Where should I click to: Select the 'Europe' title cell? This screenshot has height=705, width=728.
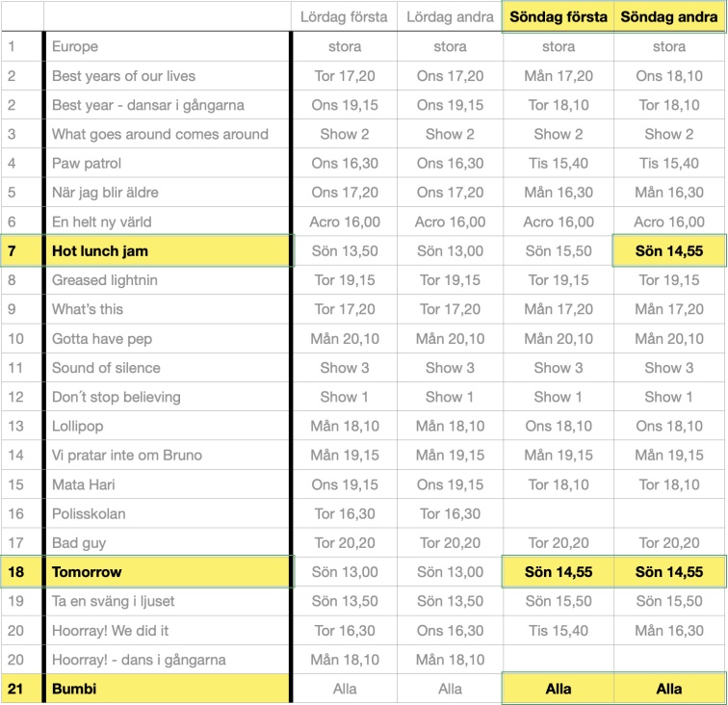tap(168, 46)
